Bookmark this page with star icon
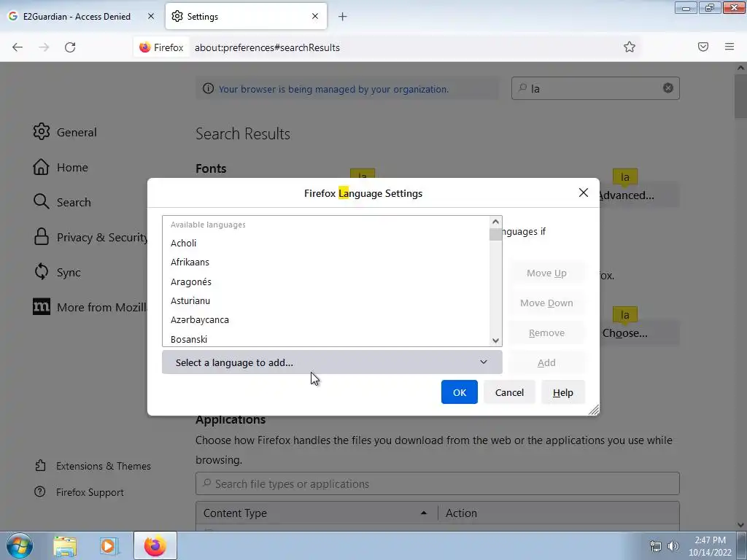 click(x=630, y=47)
